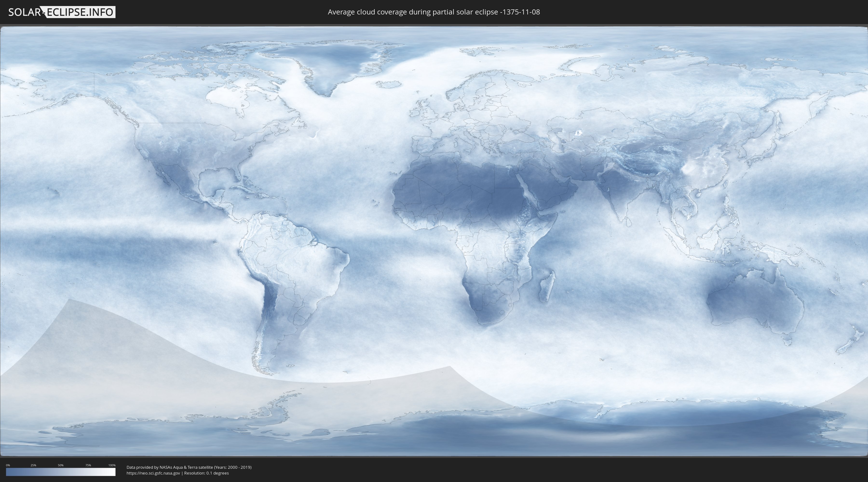Click the map title 'Average cloud coverage during partial solar eclipse'
This screenshot has width=868, height=482.
[x=434, y=12]
